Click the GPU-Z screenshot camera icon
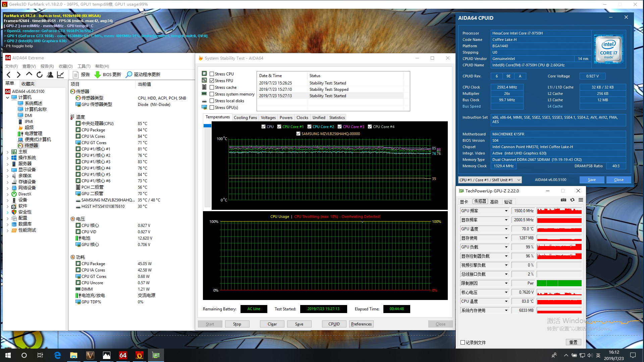This screenshot has width=644, height=362. 563,200
